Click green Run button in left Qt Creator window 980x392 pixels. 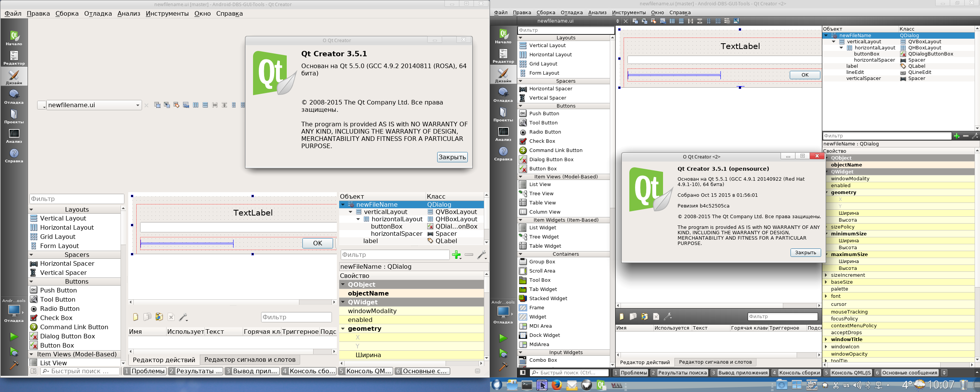click(x=14, y=336)
